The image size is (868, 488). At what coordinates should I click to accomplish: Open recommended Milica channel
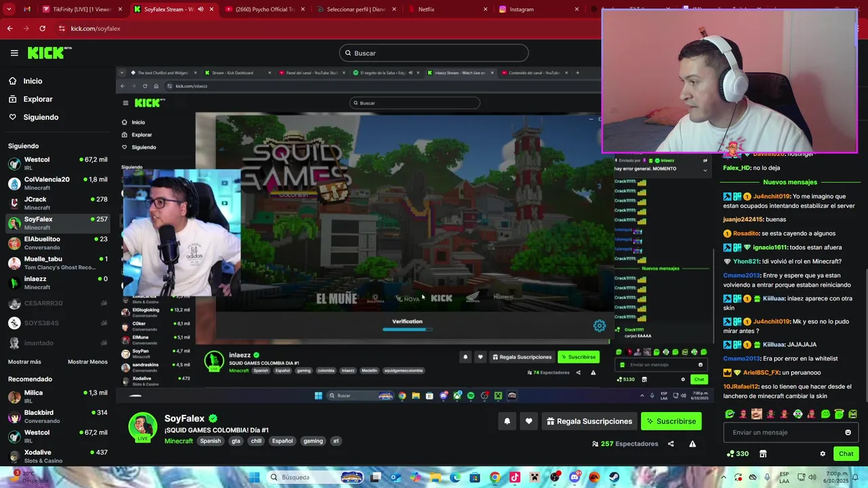click(x=58, y=396)
